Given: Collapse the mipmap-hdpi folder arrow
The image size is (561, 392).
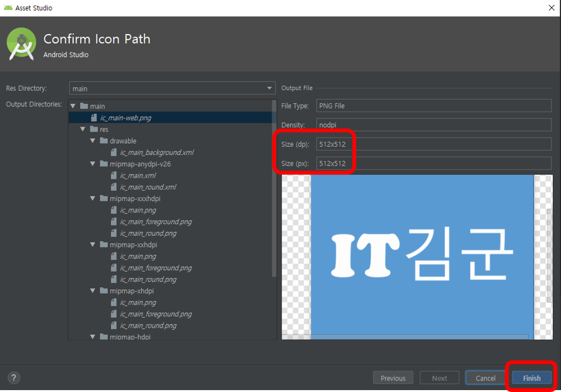Looking at the screenshot, I should click(x=93, y=337).
